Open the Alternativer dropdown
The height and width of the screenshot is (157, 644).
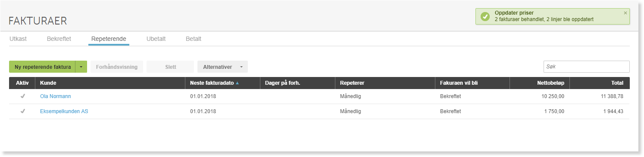(222, 67)
